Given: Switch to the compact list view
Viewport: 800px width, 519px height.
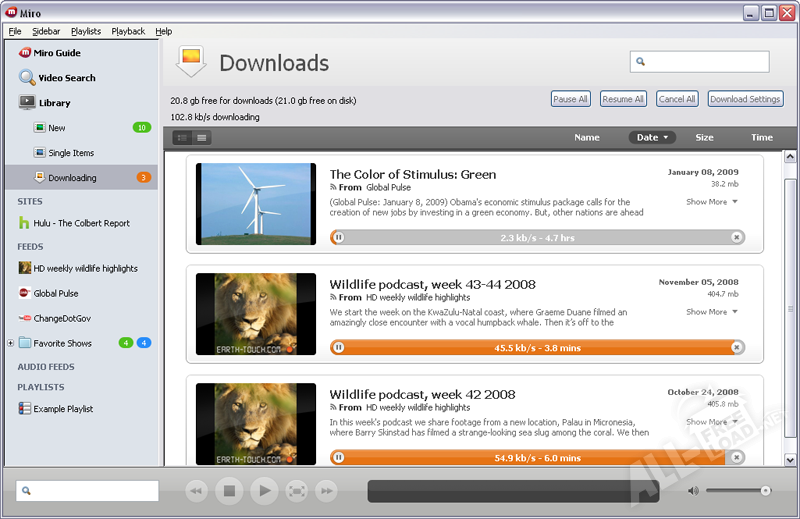Looking at the screenshot, I should click(x=202, y=137).
